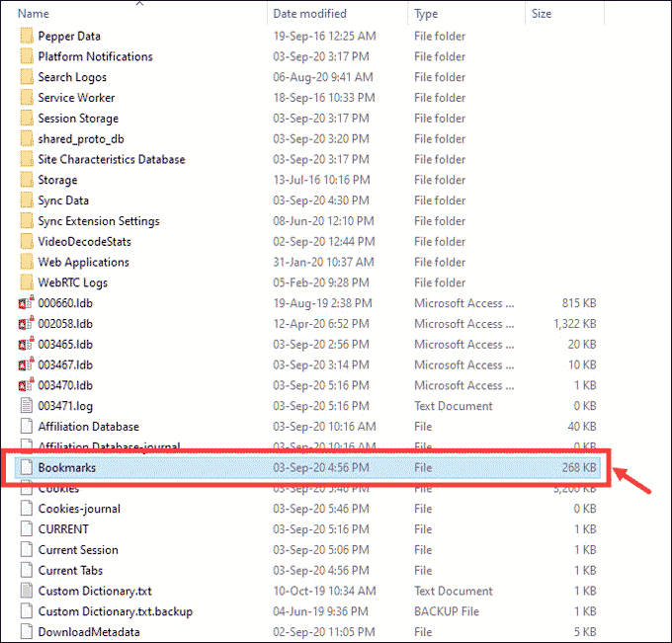Select the Sync Extension Settings name
The height and width of the screenshot is (643, 672).
click(99, 221)
